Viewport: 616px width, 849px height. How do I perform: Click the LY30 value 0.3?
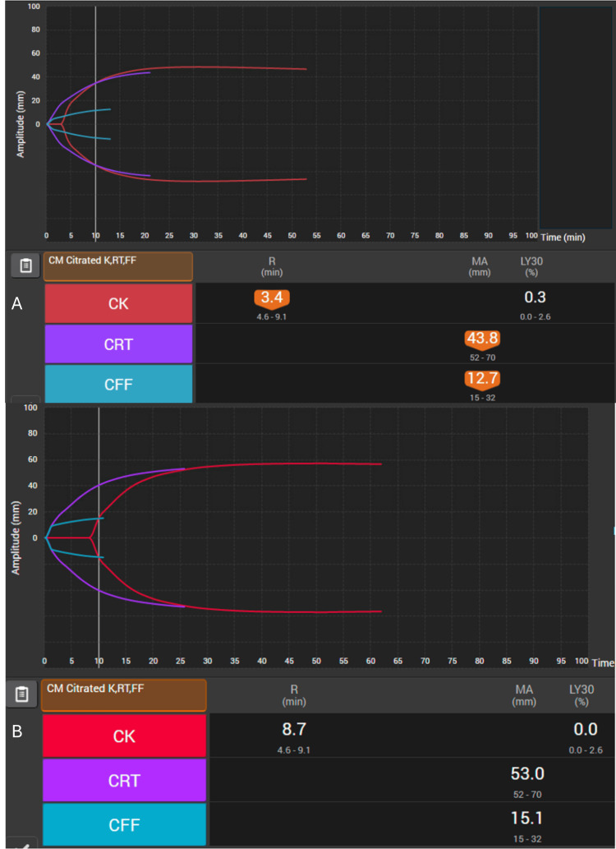535,298
